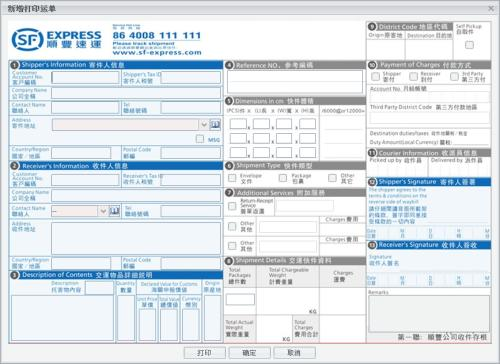Select Receiver payment checkbox

(x=414, y=77)
